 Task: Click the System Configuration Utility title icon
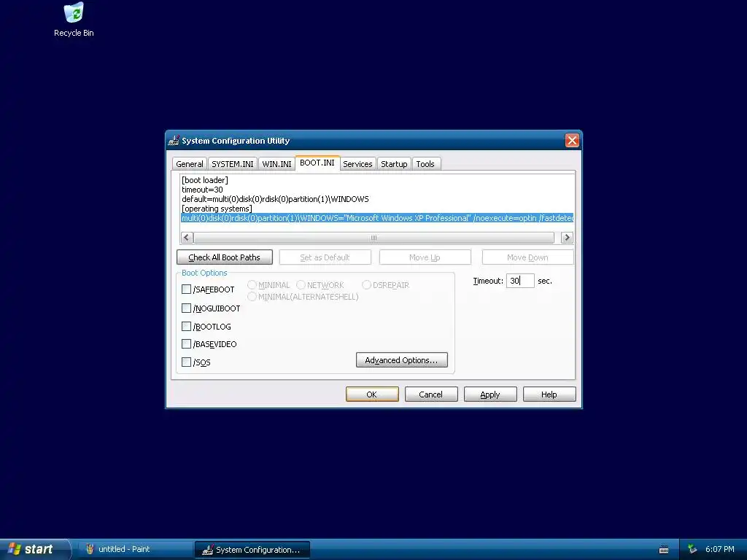(174, 141)
